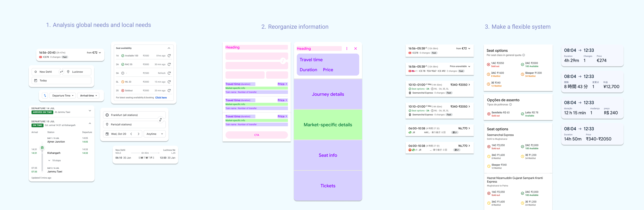Viewport: 644px width, 210px height.
Task: Select the Kishangarh station
Action: [54, 153]
